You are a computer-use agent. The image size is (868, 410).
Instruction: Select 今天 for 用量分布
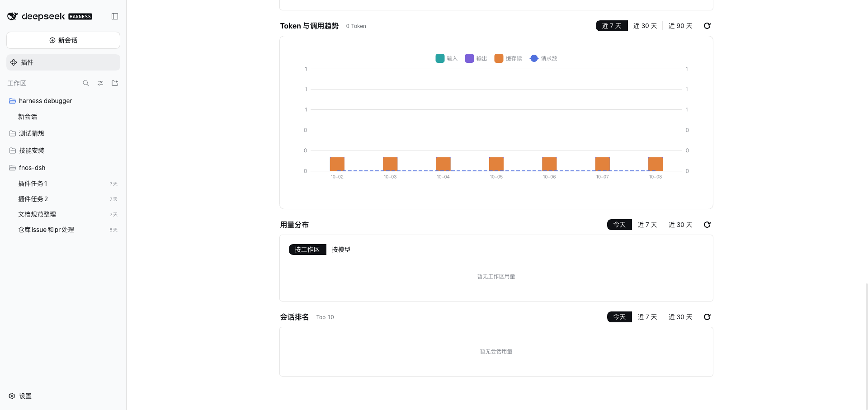[619, 225]
